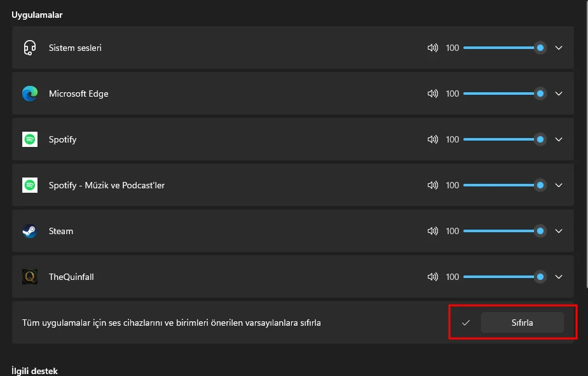Click the 'Sistem sesleri' label

click(x=75, y=48)
